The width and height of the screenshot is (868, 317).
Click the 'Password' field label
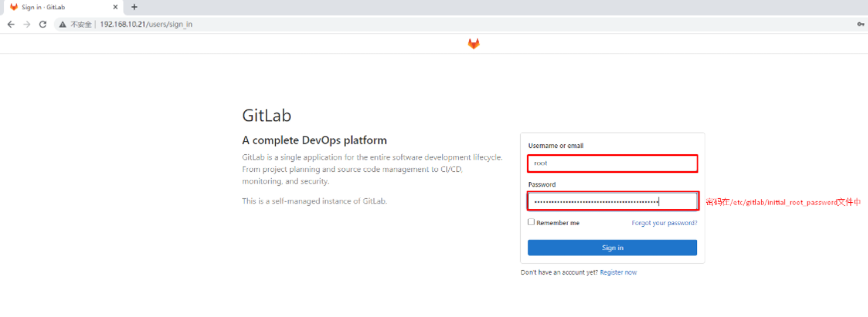542,184
